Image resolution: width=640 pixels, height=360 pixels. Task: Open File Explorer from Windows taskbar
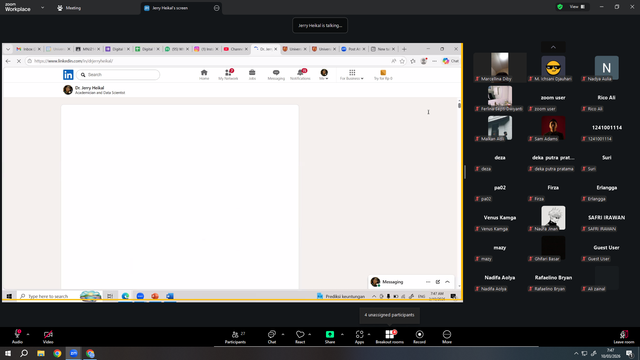point(41,353)
